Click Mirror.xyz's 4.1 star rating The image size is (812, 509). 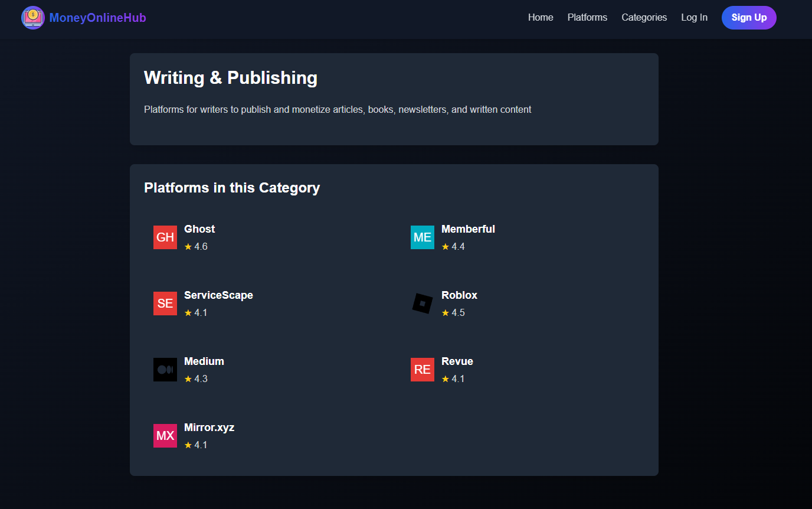point(196,445)
